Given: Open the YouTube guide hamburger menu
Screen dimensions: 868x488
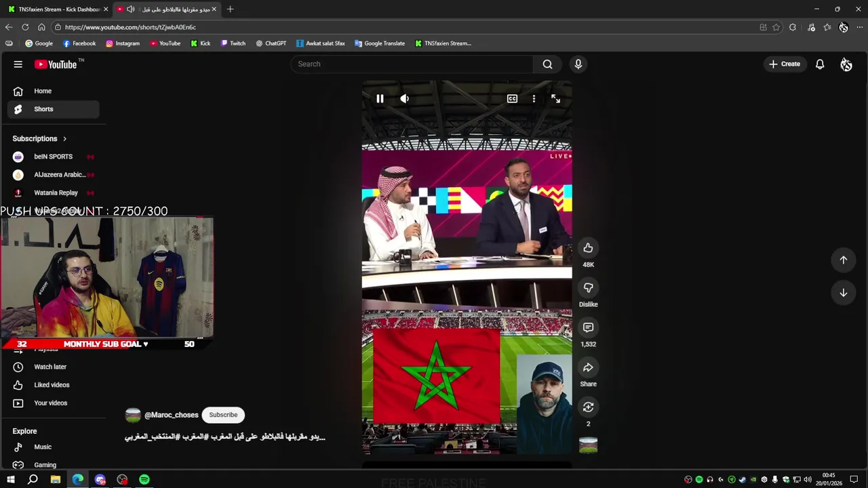Looking at the screenshot, I should pos(18,64).
